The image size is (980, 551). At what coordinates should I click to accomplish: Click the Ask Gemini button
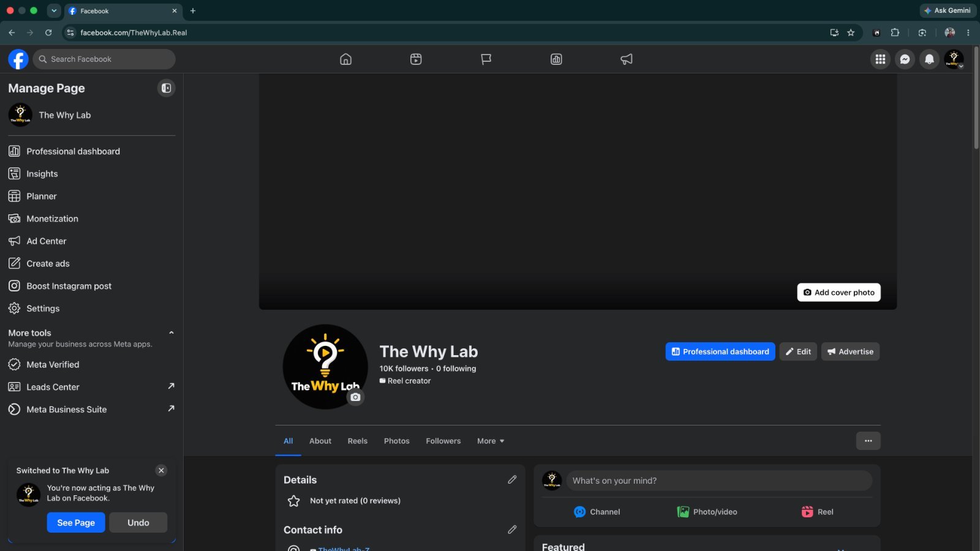coord(947,10)
